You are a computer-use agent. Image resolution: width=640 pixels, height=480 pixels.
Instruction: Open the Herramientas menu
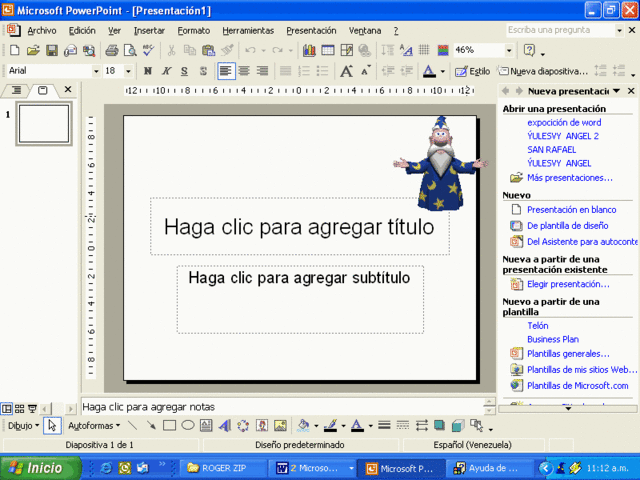tap(248, 31)
